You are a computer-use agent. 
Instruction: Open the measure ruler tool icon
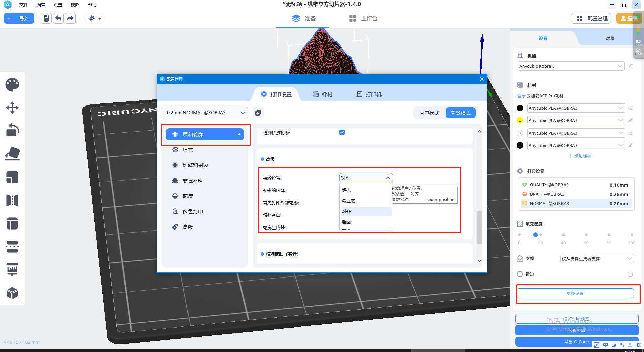tap(12, 270)
